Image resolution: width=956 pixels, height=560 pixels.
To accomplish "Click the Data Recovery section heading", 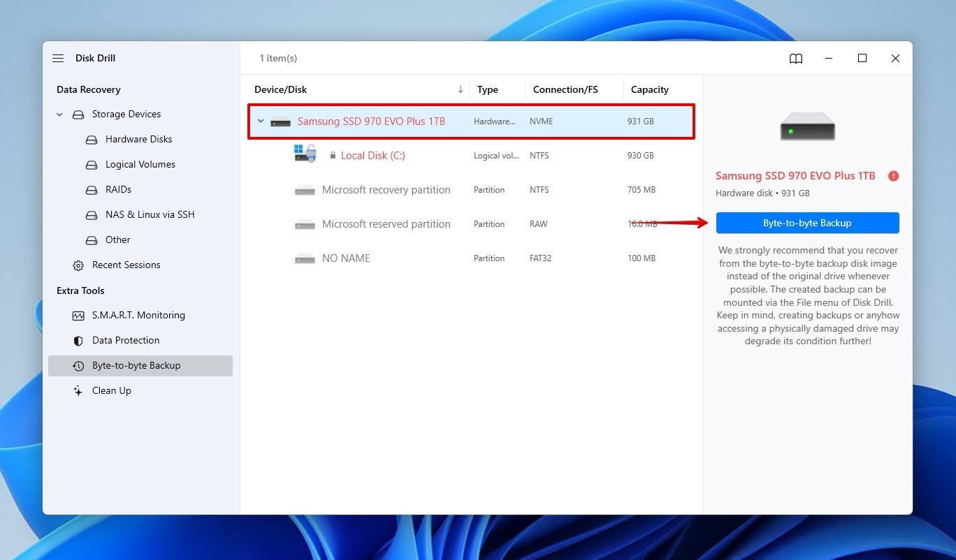I will (x=89, y=89).
